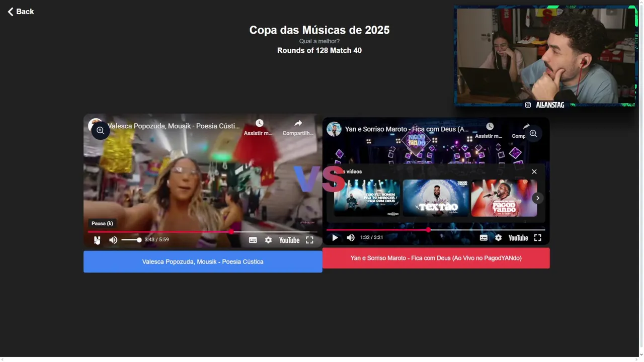The width and height of the screenshot is (644, 362).
Task: Open the PagodYANdo suggested video thumbnail
Action: (504, 198)
